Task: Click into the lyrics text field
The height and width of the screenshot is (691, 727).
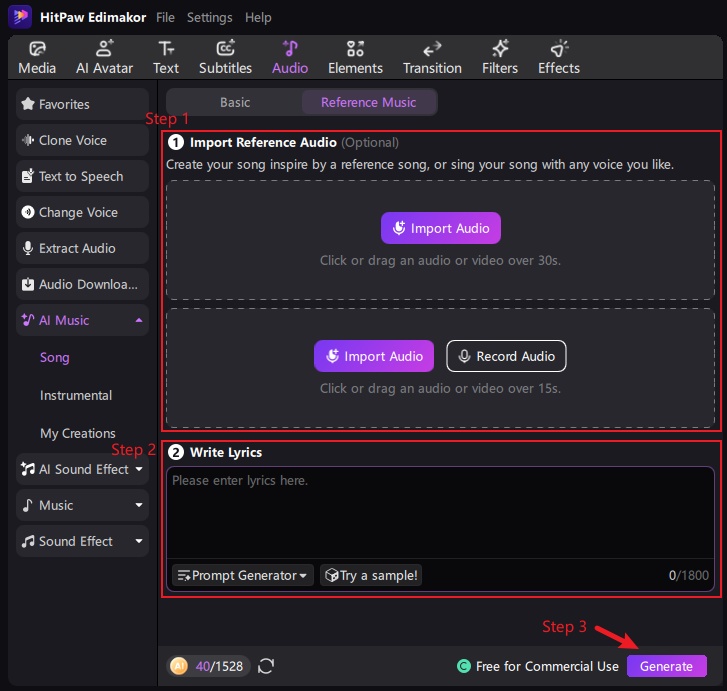Action: coord(440,512)
